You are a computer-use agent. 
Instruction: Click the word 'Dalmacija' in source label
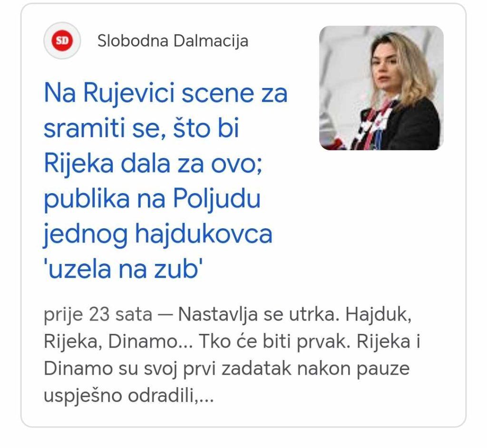[x=211, y=41]
